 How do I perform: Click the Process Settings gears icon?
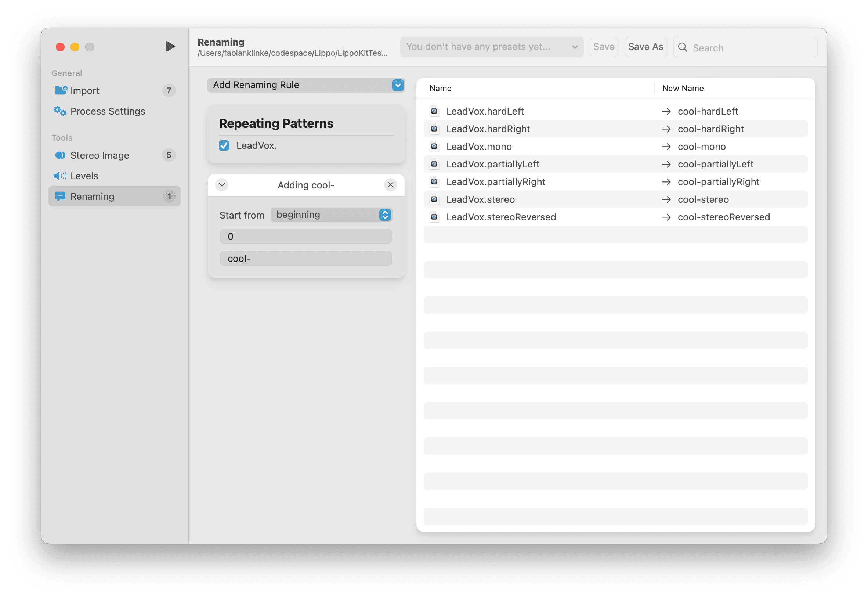point(60,111)
